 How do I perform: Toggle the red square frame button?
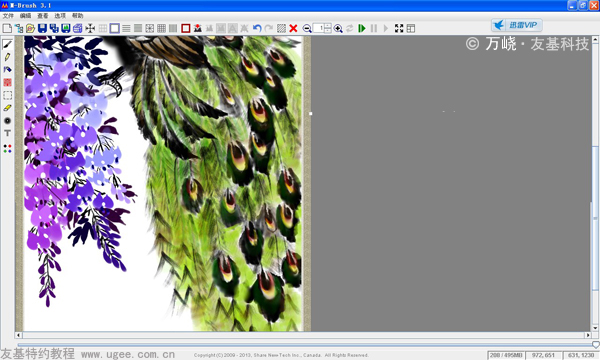tap(186, 28)
